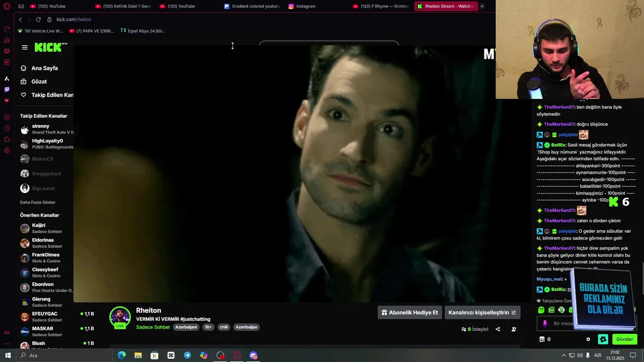Select the Rheiton Stream tab
The width and height of the screenshot is (644, 362).
coord(445,7)
